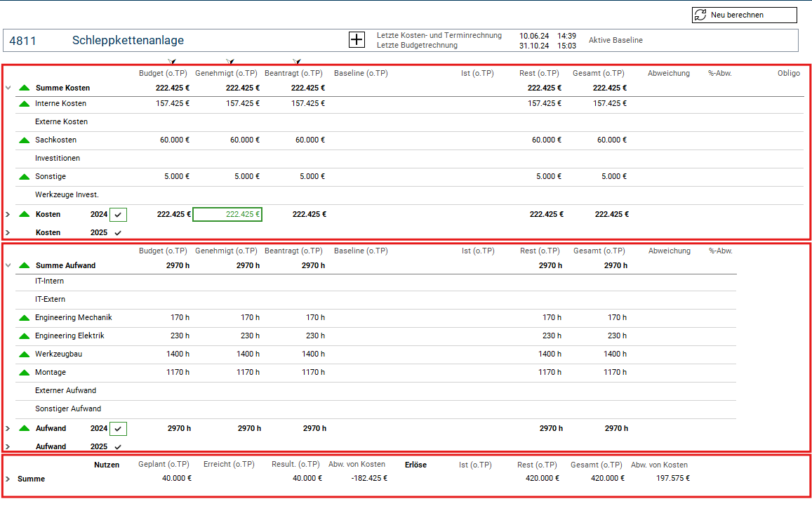Expand the Summe row in Nutzen section
The image size is (812, 518).
click(8, 479)
